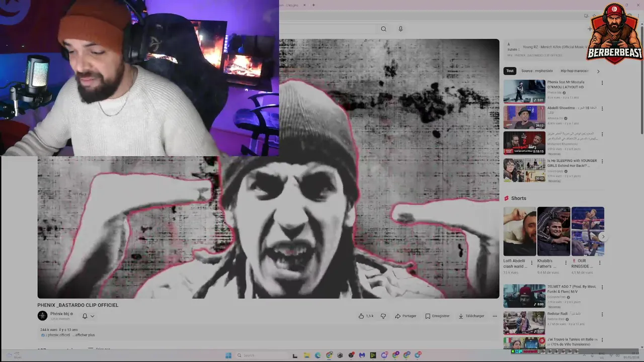Select Source : mrphenixtv filter chip
644x362 pixels.
tap(537, 71)
